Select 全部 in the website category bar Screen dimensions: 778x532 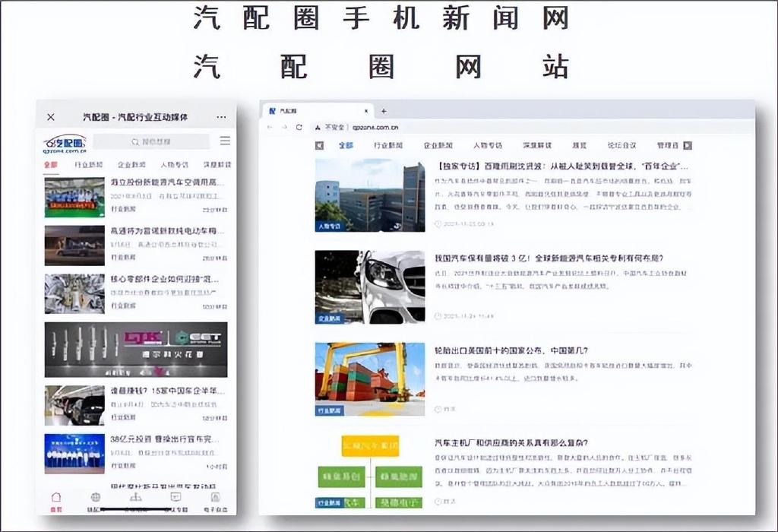(346, 145)
